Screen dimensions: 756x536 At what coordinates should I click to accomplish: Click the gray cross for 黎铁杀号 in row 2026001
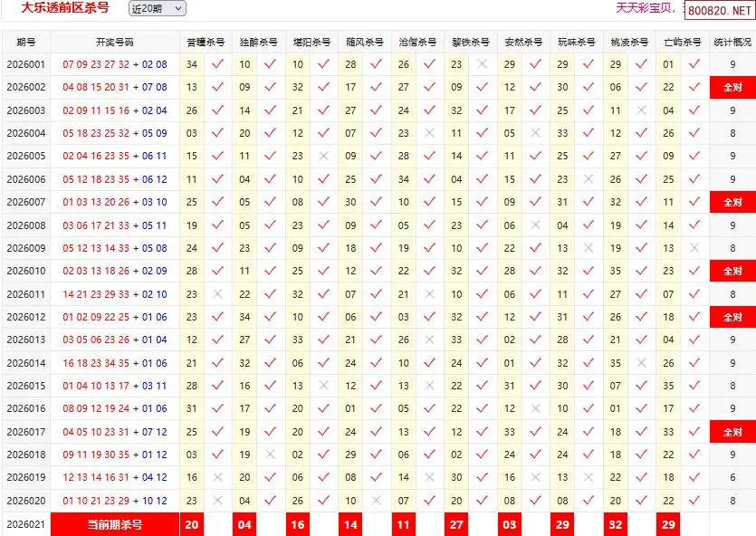point(482,64)
